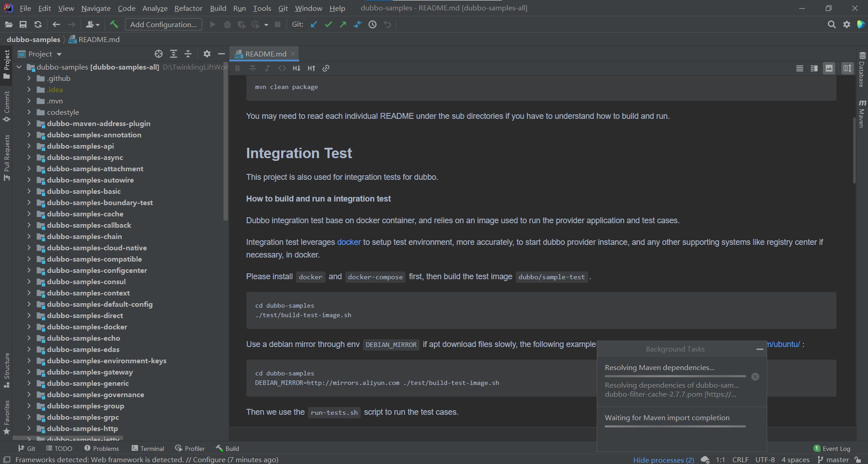Select the README.md editor tab
The image size is (868, 464).
point(265,54)
